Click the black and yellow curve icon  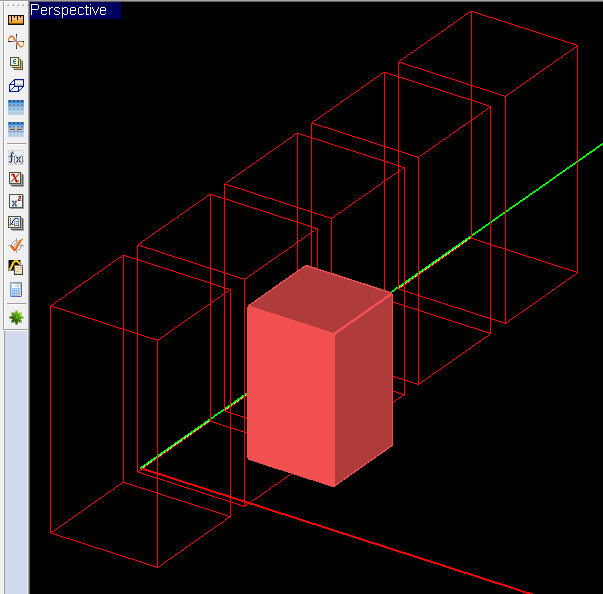16,267
